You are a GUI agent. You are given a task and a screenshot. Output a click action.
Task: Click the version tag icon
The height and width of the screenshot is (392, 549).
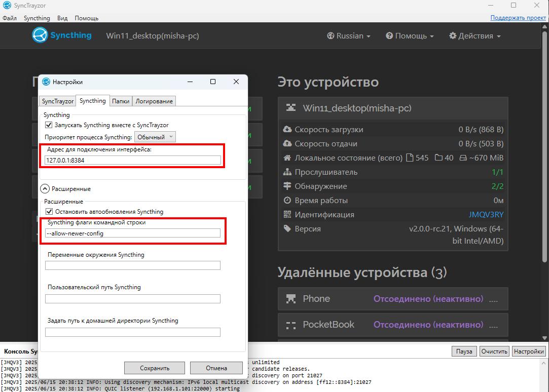click(x=287, y=228)
